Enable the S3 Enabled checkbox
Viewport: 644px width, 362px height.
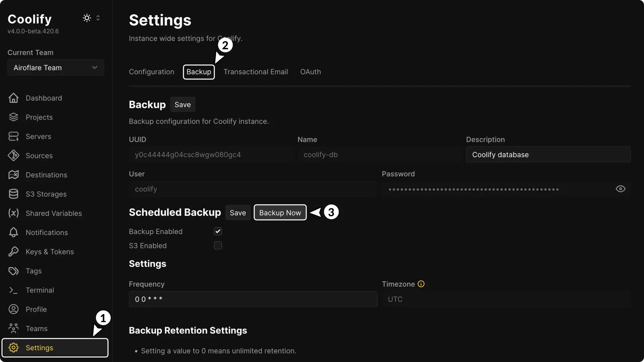coord(218,245)
